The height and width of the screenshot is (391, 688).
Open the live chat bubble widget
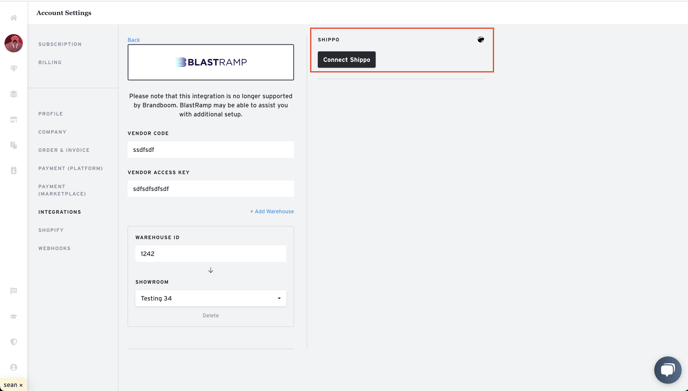click(x=668, y=370)
